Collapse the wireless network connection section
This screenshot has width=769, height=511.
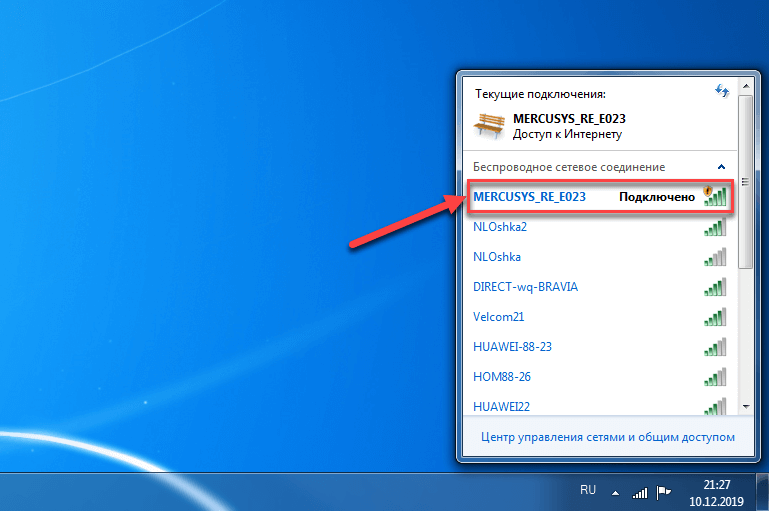[x=721, y=167]
